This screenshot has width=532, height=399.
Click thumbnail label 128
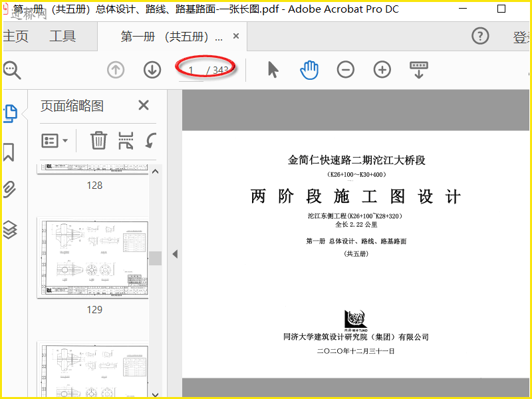pyautogui.click(x=94, y=186)
